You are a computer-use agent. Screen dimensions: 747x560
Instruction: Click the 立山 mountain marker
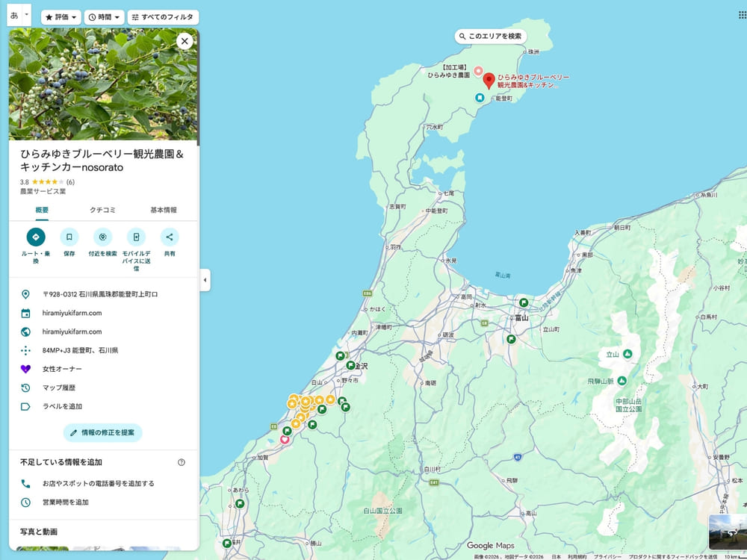pos(627,353)
